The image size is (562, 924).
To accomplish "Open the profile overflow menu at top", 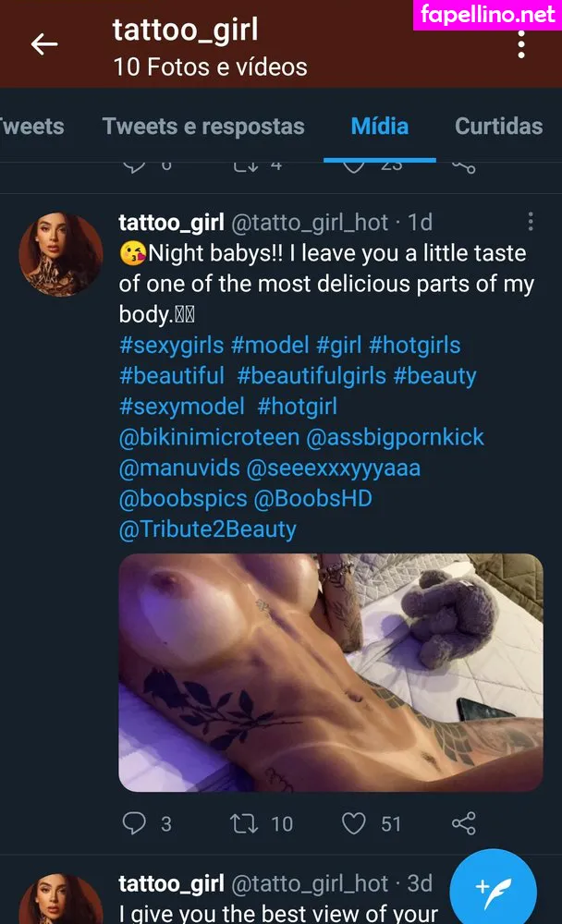I will [x=521, y=43].
